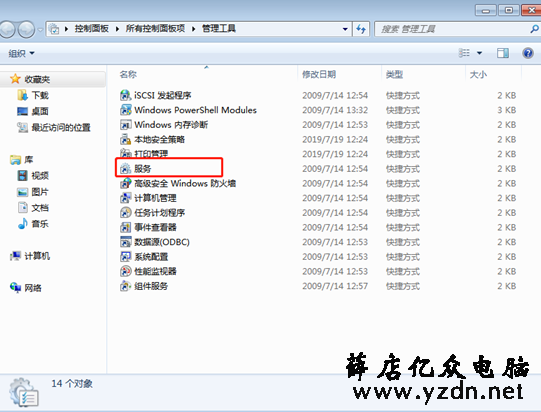Open the 服务 shortcut icon
The width and height of the screenshot is (541, 412).
coord(125,169)
